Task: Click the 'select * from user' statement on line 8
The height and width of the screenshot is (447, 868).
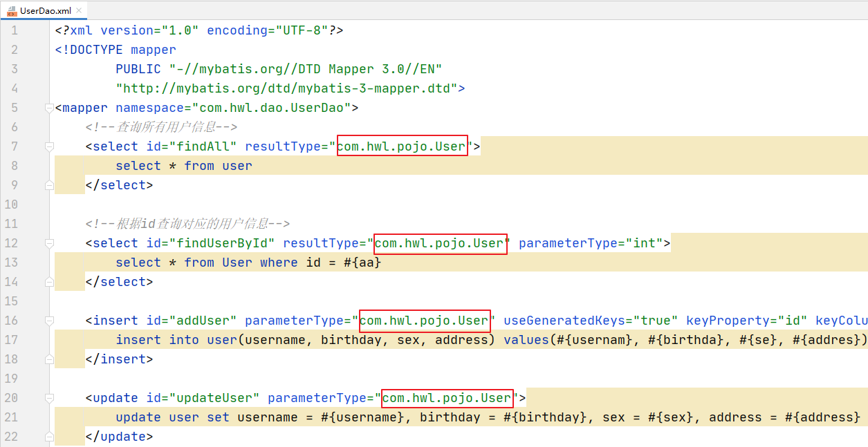Action: tap(184, 166)
